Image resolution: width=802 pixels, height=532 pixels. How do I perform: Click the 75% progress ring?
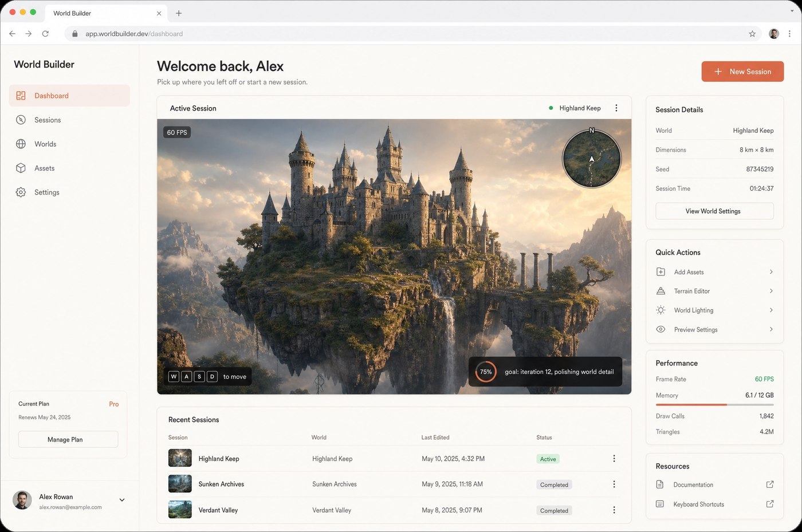coord(486,372)
